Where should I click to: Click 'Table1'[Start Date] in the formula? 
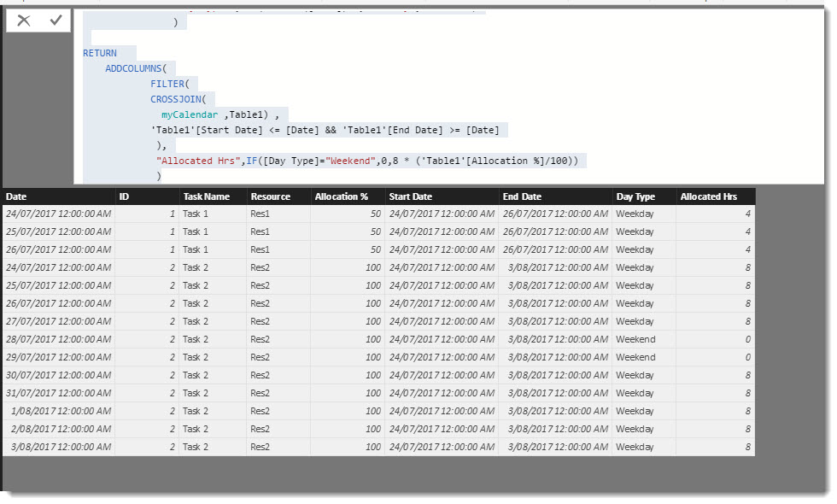point(207,130)
